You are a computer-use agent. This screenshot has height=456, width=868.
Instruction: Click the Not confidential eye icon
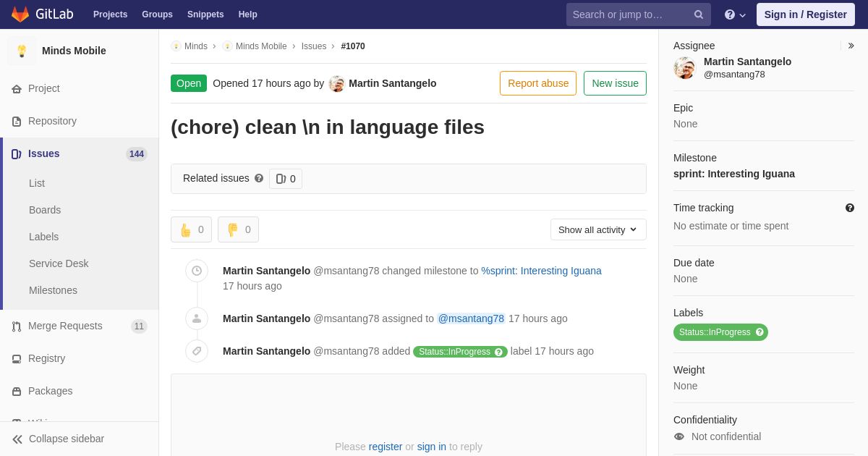(x=678, y=436)
